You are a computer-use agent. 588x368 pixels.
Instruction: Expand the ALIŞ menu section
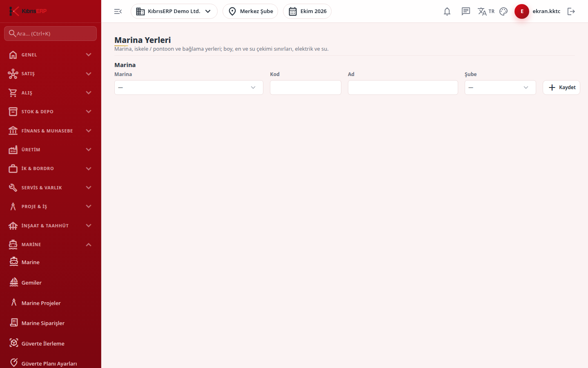(51, 93)
